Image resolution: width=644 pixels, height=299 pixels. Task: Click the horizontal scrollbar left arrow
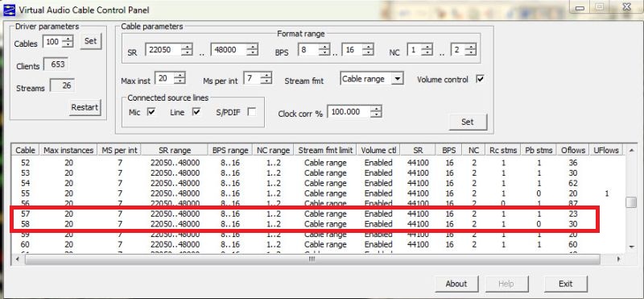tap(17, 259)
